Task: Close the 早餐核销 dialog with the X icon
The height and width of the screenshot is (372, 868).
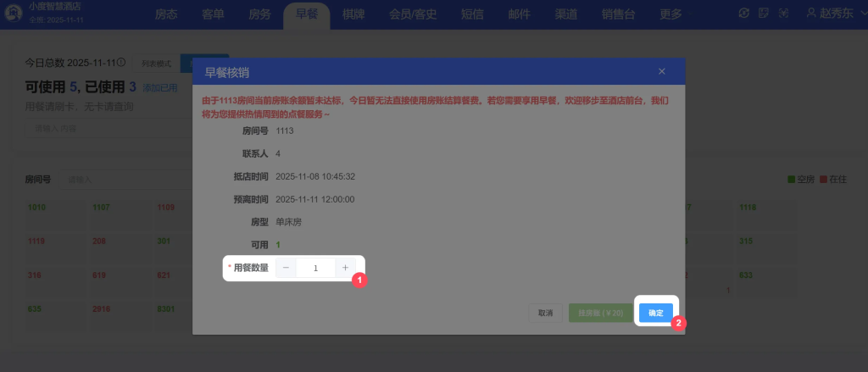Action: coord(662,71)
